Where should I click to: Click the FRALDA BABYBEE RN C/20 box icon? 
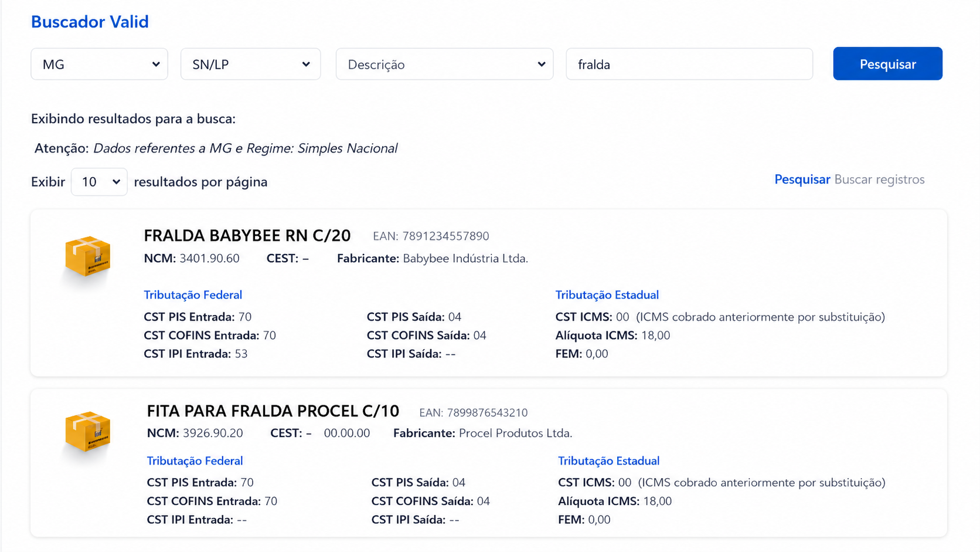pyautogui.click(x=87, y=256)
